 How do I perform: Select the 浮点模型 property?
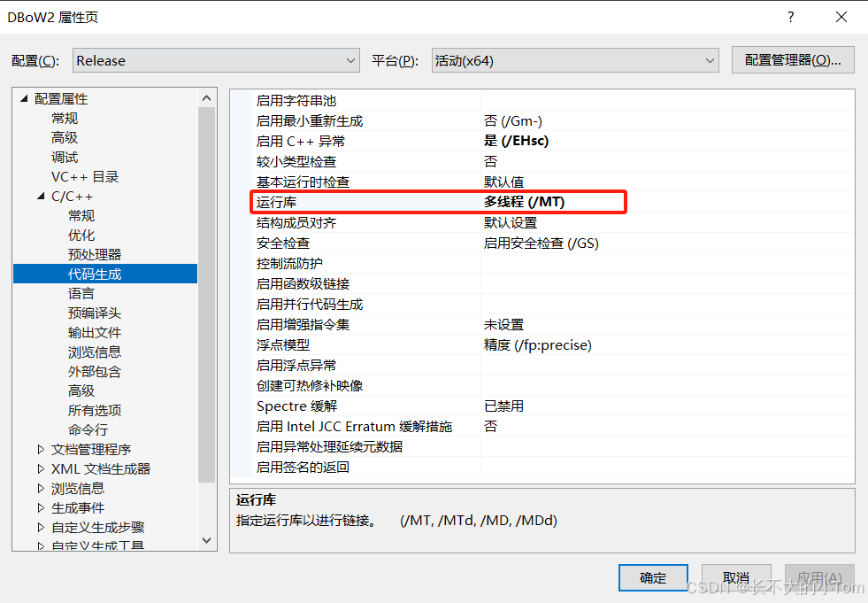click(283, 345)
